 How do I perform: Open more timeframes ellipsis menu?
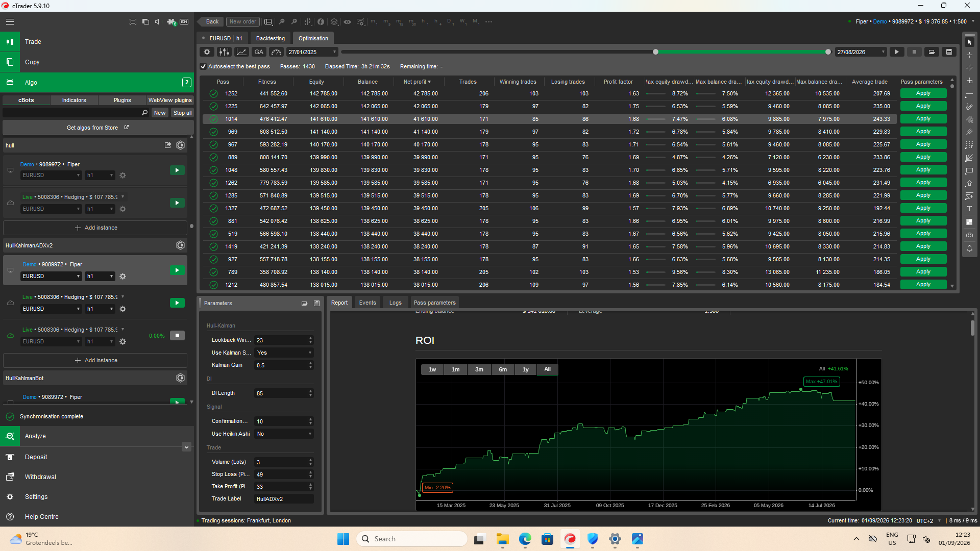[489, 21]
